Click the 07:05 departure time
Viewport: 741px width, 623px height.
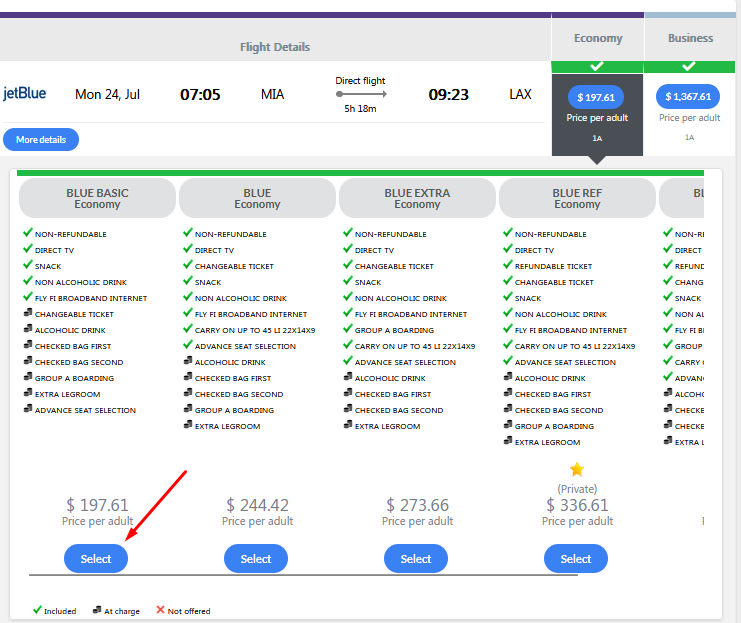200,95
